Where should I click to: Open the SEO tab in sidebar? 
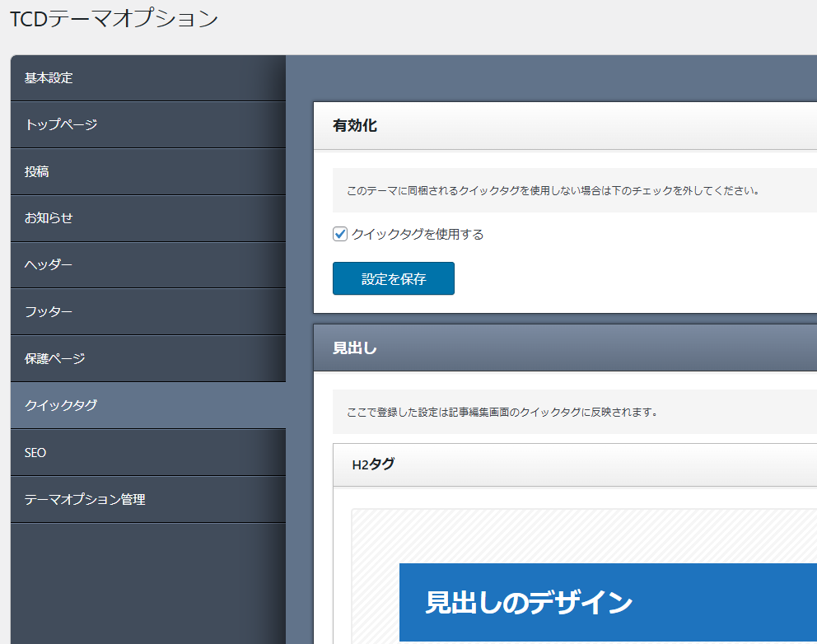148,453
